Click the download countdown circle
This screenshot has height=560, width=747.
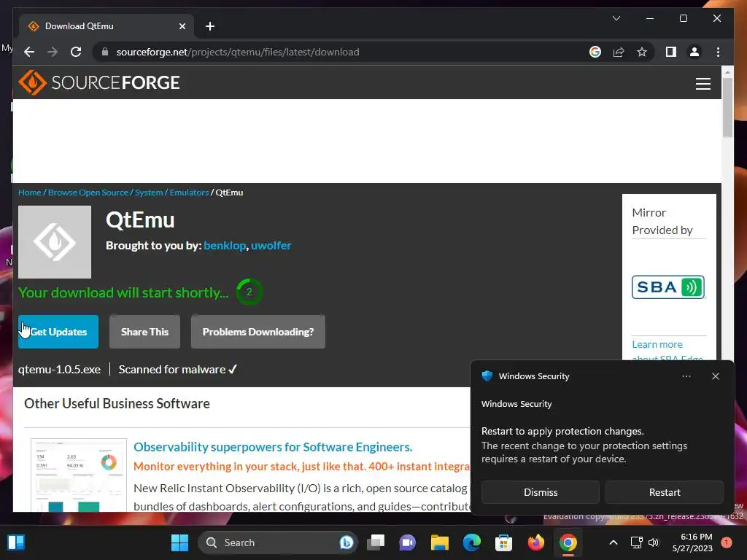(x=249, y=292)
